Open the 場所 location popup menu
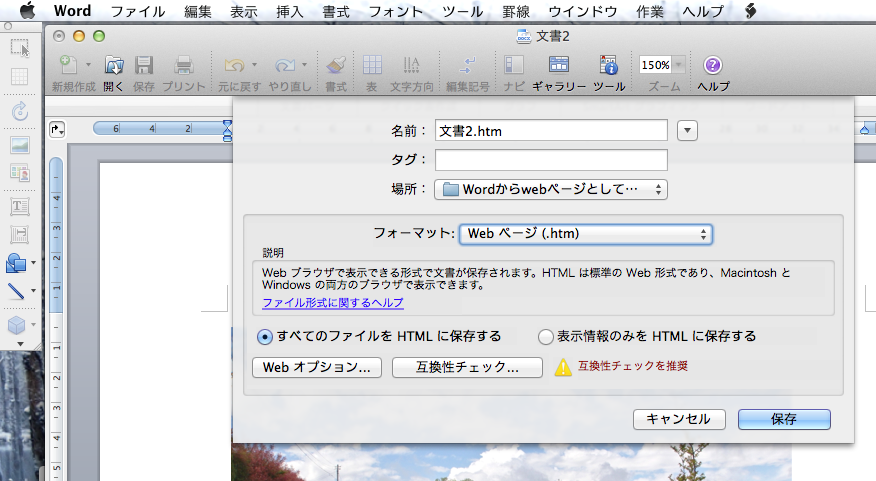The width and height of the screenshot is (876, 481). click(x=551, y=189)
